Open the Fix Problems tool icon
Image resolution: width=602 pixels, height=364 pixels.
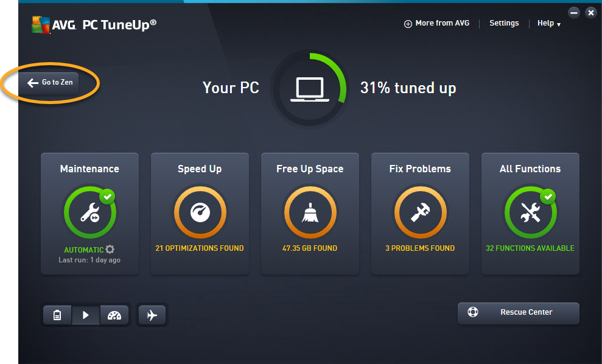coord(421,212)
